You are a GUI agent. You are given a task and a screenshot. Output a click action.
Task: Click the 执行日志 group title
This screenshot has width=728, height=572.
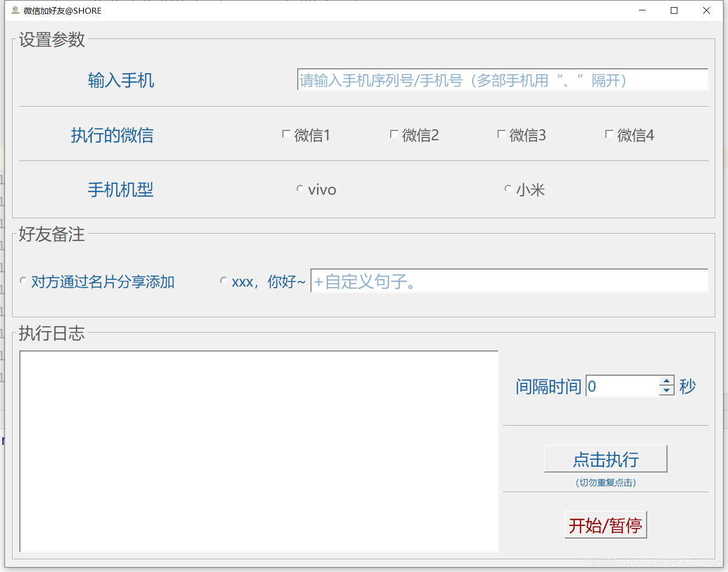pyautogui.click(x=52, y=333)
